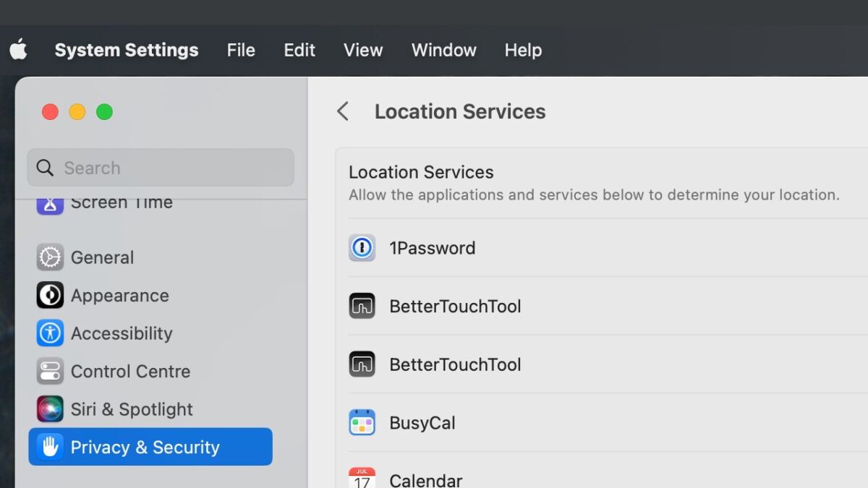Select Control Centre in the sidebar
This screenshot has width=868, height=488.
(150, 371)
